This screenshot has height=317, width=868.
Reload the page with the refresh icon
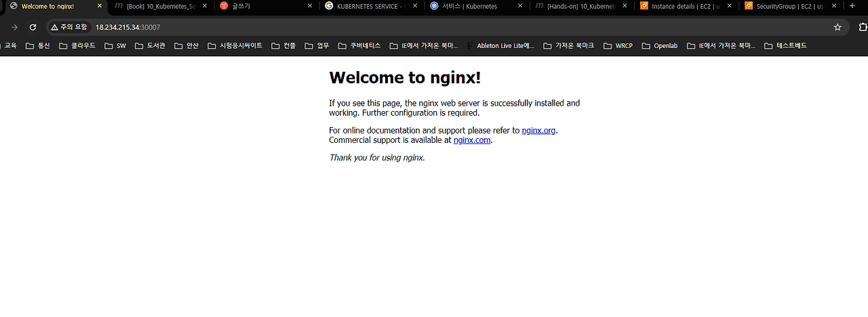(33, 27)
